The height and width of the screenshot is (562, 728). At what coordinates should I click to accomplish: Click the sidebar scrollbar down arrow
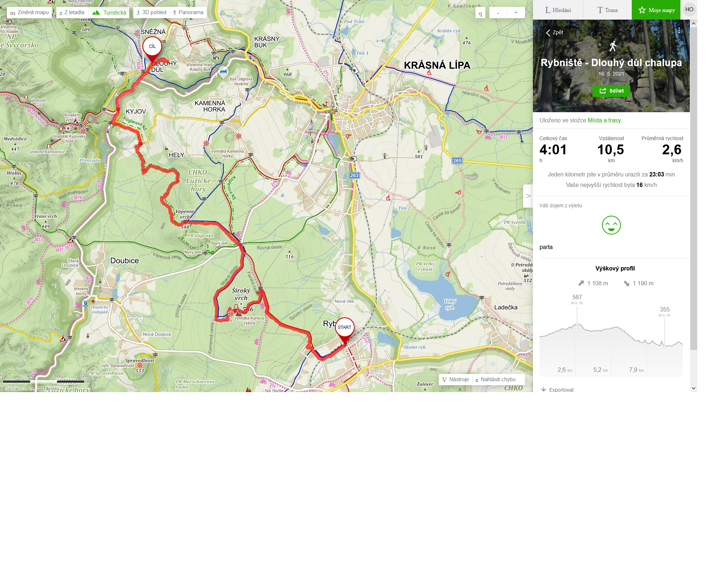click(x=693, y=388)
